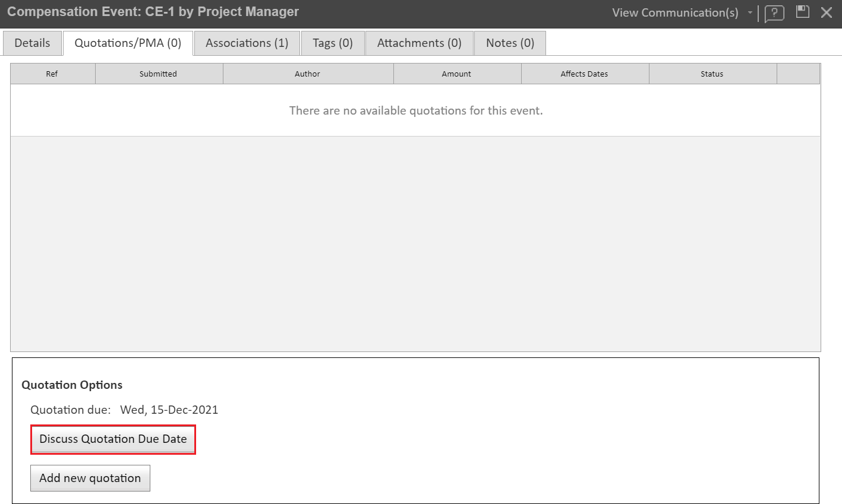Sort quotations by Amount column
The height and width of the screenshot is (504, 842).
click(x=456, y=74)
